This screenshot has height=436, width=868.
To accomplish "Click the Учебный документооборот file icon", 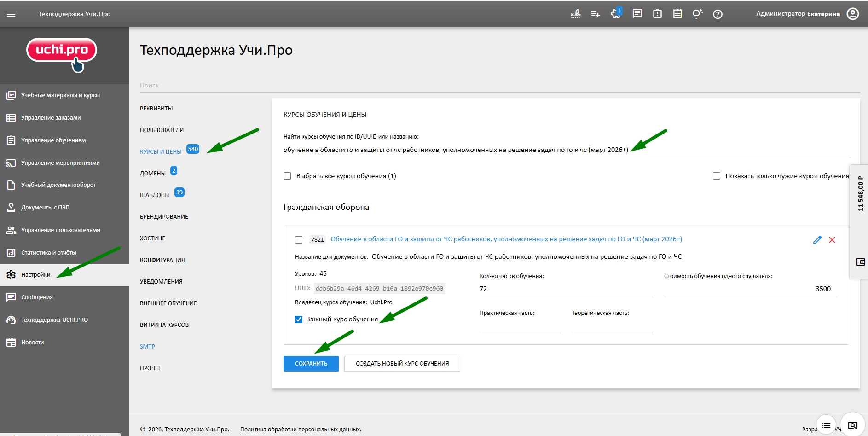I will tap(11, 185).
